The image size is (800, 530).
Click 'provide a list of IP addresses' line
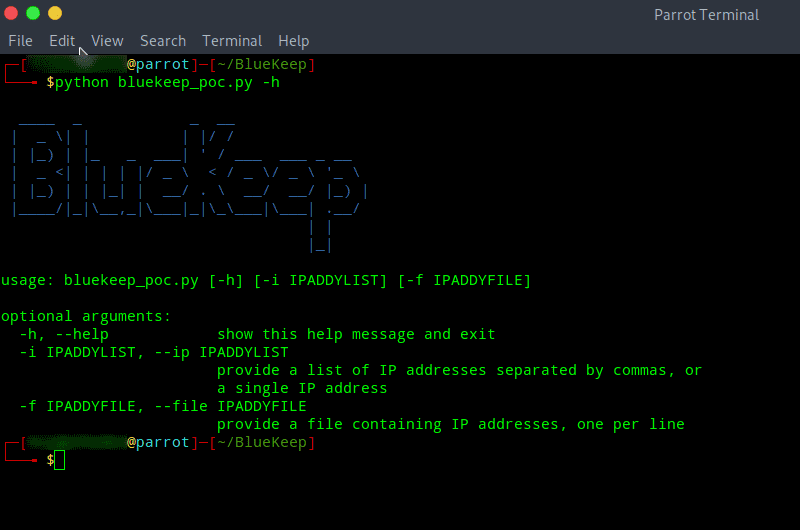coord(459,370)
